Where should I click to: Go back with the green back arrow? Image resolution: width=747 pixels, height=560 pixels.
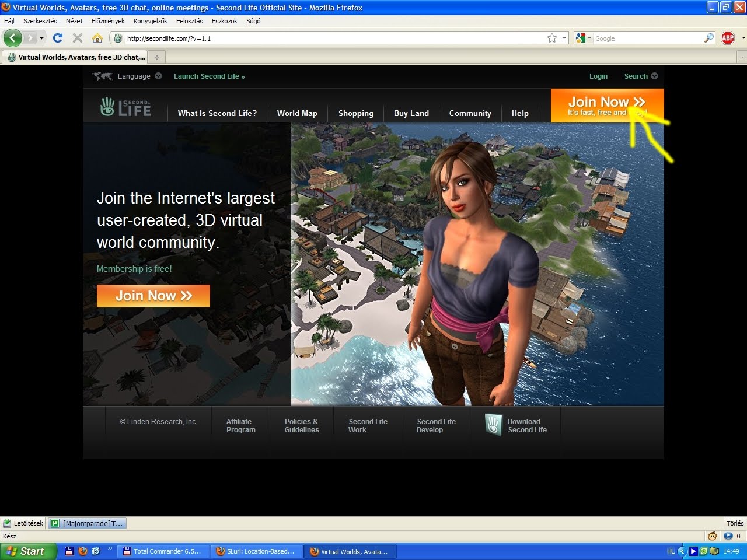click(13, 38)
